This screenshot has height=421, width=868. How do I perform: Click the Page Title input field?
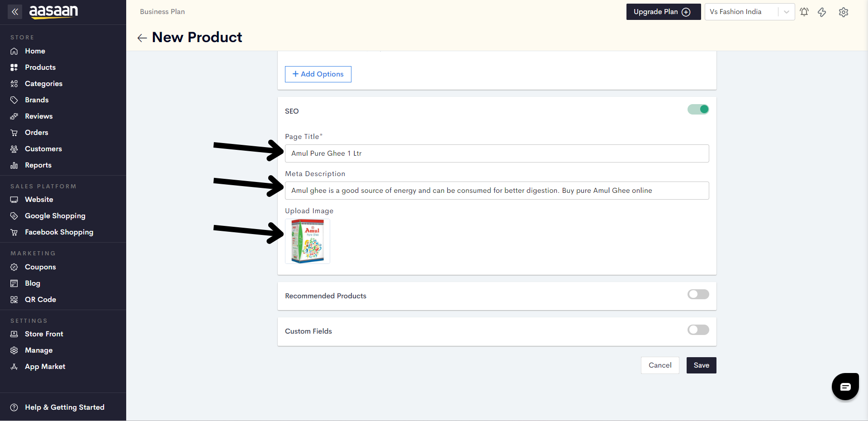coord(497,153)
